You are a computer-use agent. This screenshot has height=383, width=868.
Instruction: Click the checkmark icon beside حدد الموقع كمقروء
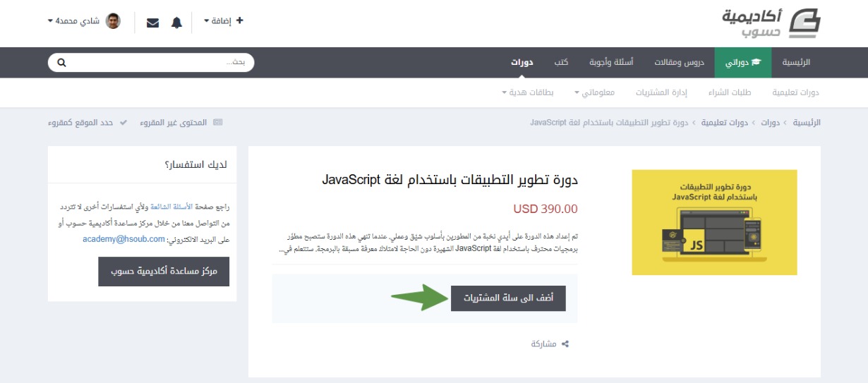(123, 122)
